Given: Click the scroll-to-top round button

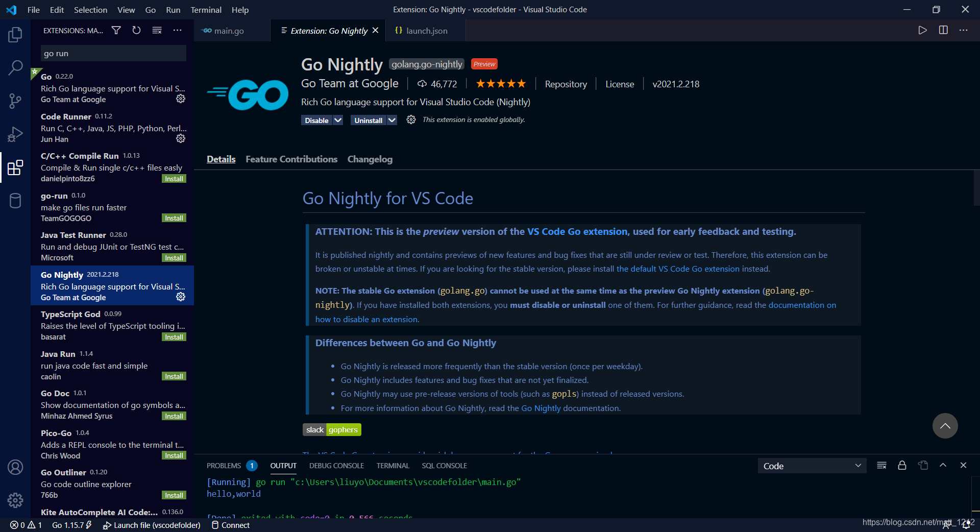Looking at the screenshot, I should [945, 426].
